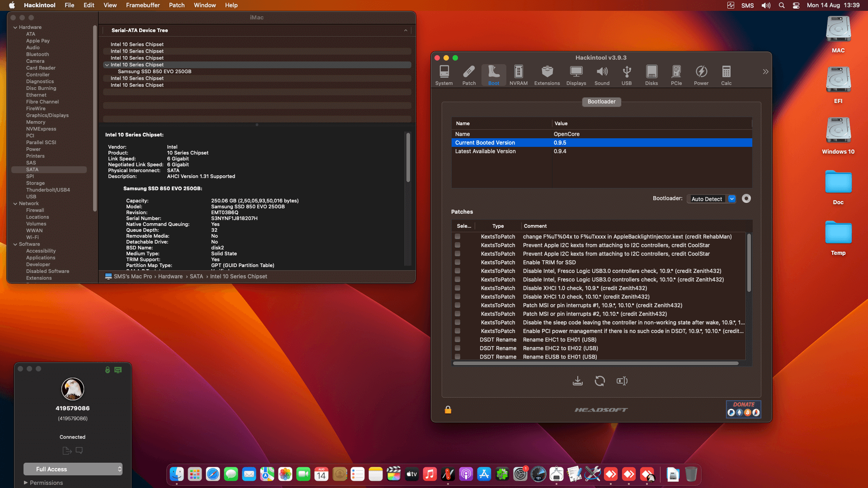868x488 pixels.
Task: Collapse the Software section in sidebar
Action: click(15, 244)
